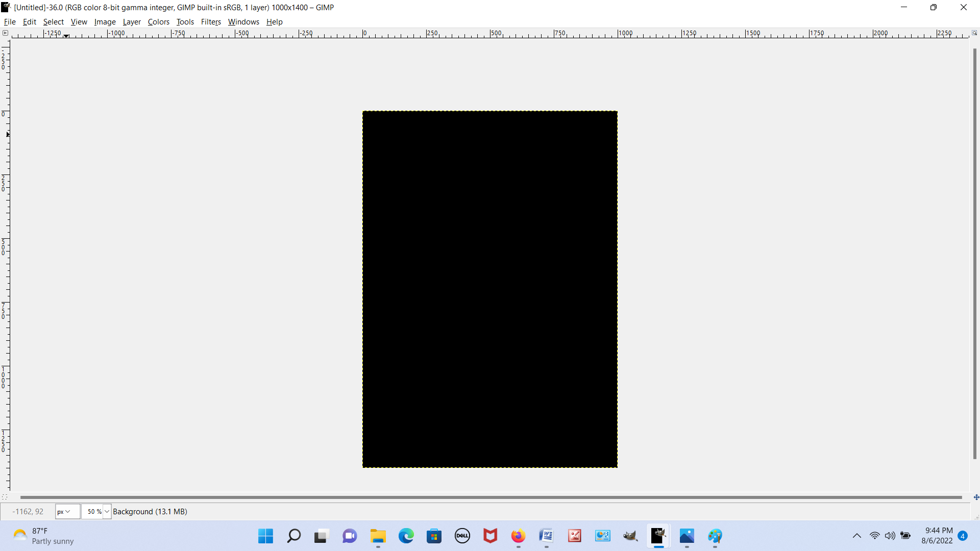The height and width of the screenshot is (551, 980).
Task: Open the Filters menu
Action: click(x=211, y=22)
